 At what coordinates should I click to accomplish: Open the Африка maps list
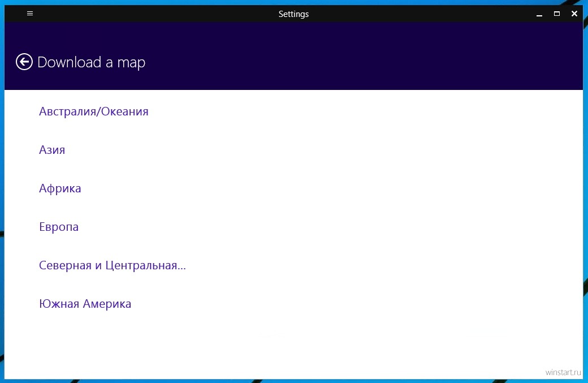click(x=60, y=188)
